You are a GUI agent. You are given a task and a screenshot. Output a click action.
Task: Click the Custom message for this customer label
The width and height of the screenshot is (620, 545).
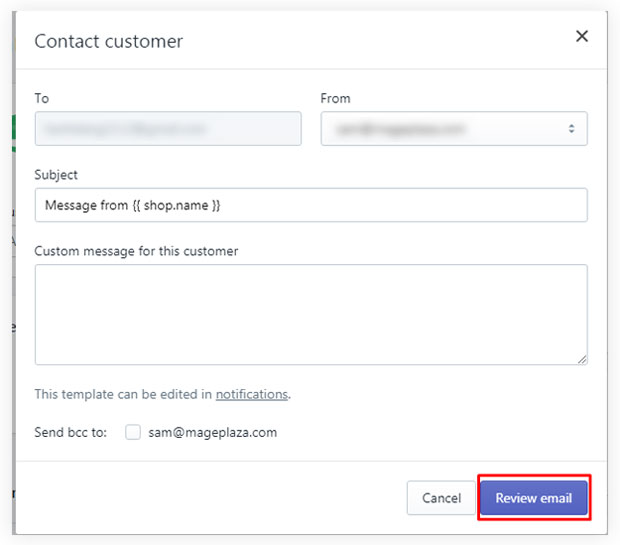click(136, 251)
